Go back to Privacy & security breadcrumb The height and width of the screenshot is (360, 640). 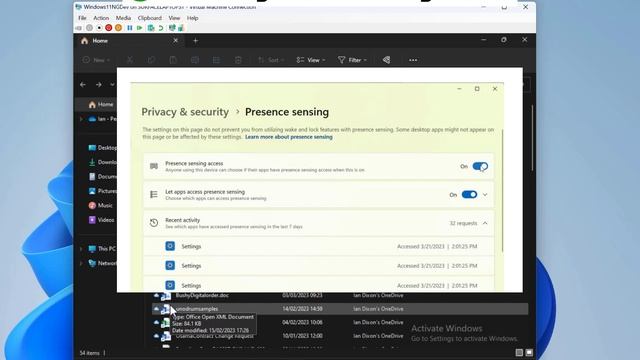pos(185,112)
